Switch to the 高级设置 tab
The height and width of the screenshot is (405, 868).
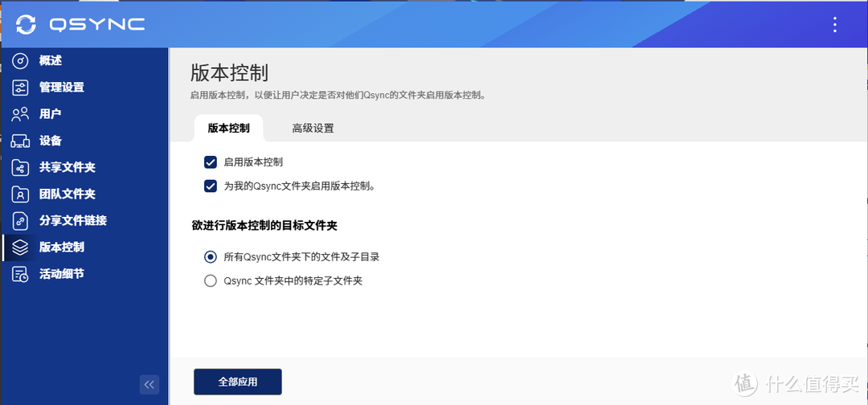tap(313, 129)
